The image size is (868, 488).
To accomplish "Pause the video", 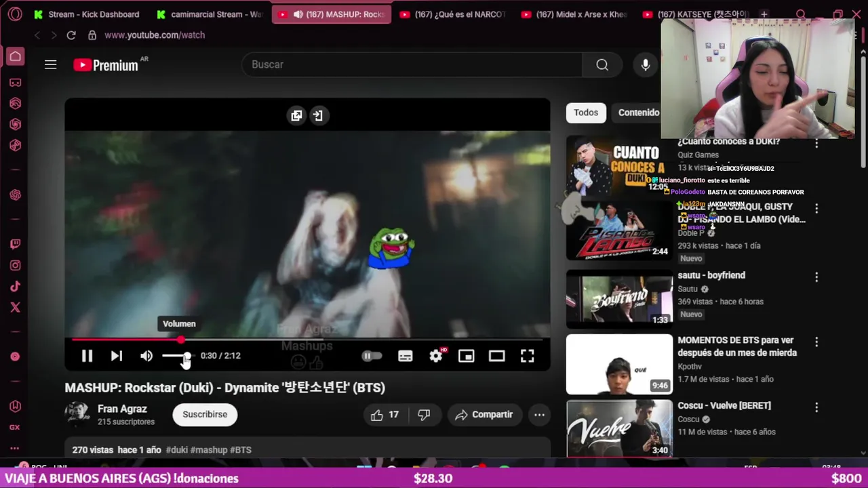I will [87, 356].
